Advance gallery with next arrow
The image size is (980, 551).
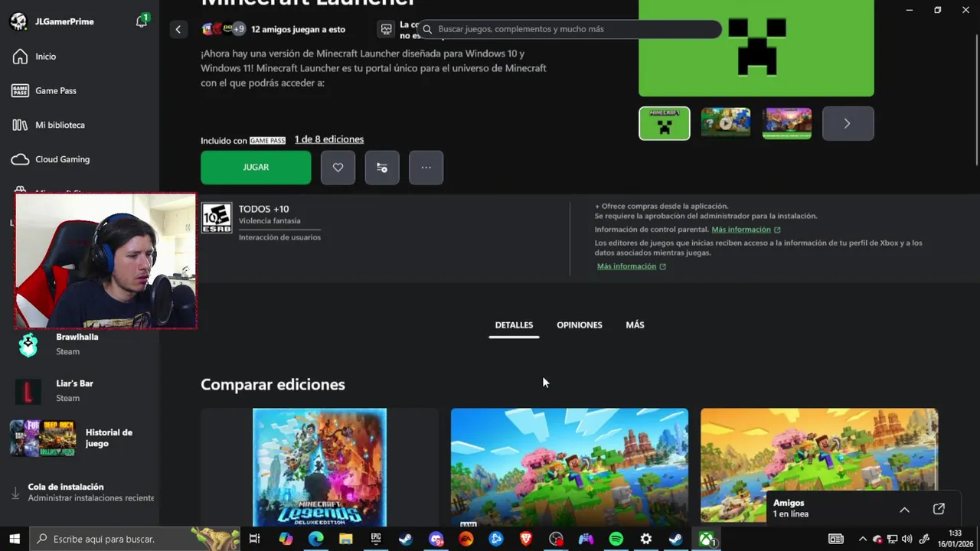[848, 123]
